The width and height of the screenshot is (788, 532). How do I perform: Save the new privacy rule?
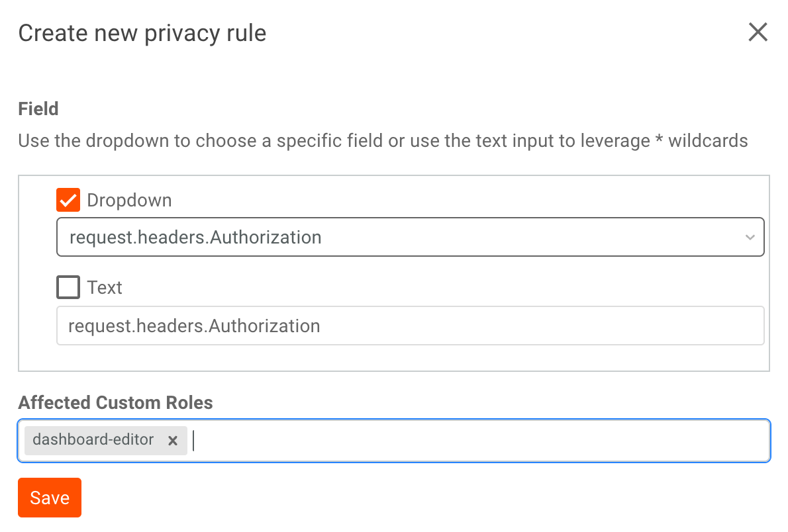tap(49, 497)
